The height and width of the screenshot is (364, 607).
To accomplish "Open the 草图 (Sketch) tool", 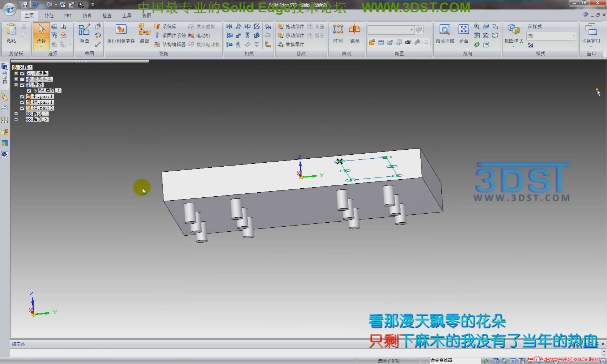I will point(84,34).
